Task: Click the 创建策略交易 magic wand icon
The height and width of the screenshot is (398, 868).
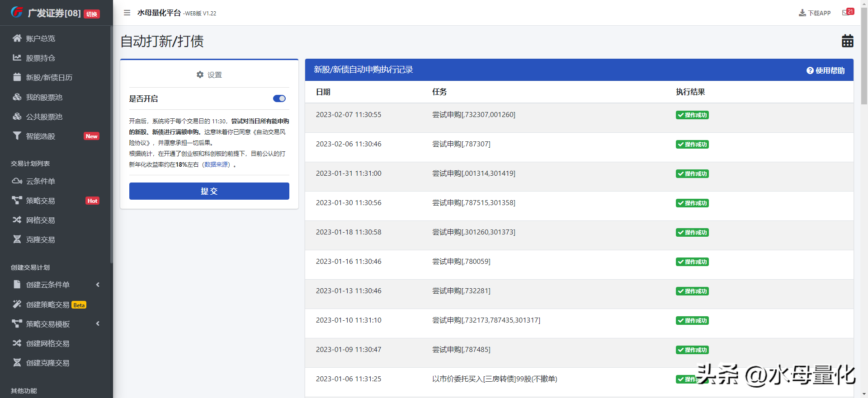Action: tap(17, 304)
